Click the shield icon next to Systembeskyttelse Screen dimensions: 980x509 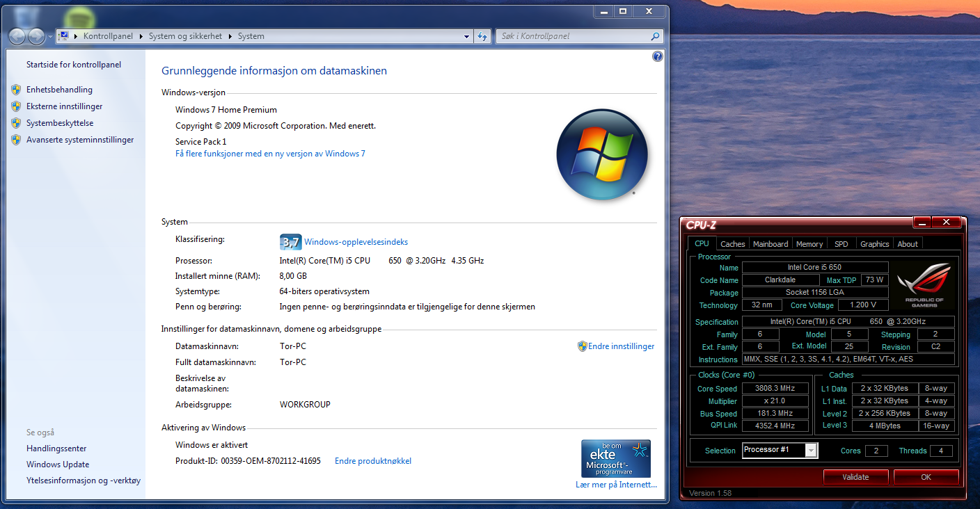tap(16, 123)
